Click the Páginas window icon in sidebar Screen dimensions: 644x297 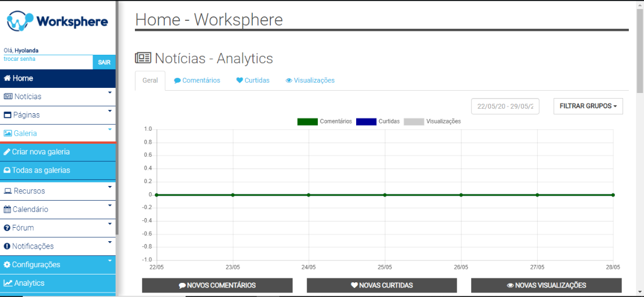click(x=7, y=116)
